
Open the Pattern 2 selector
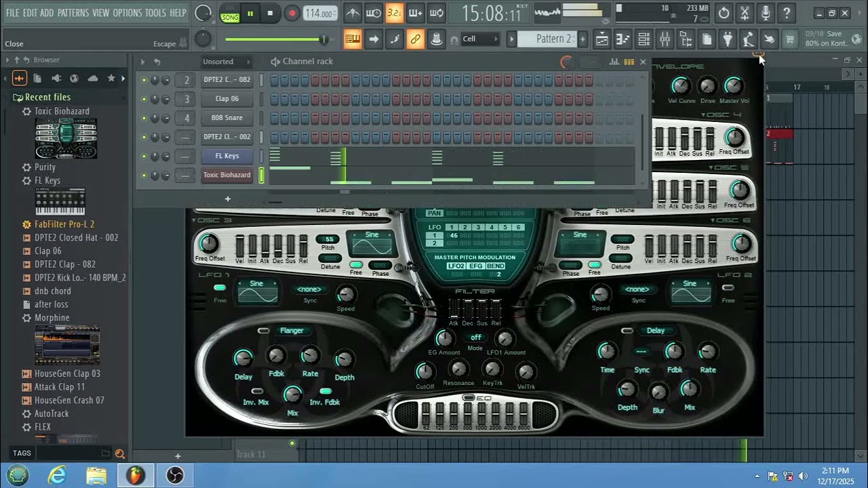pos(547,39)
